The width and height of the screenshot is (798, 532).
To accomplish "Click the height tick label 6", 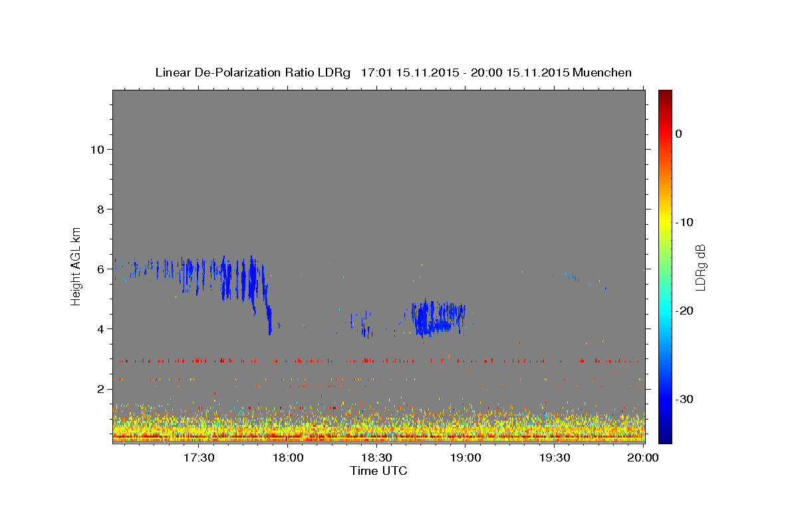I will tap(100, 269).
